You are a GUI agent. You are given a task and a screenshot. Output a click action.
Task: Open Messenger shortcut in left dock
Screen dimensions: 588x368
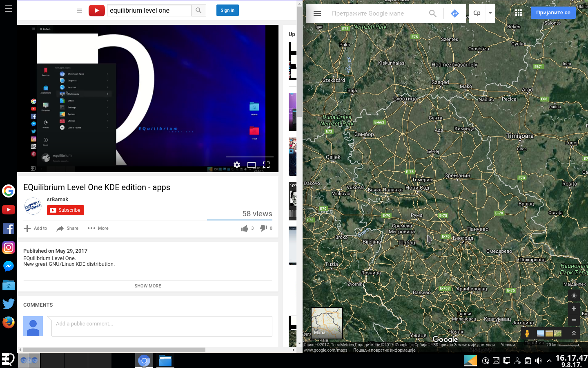pos(9,266)
